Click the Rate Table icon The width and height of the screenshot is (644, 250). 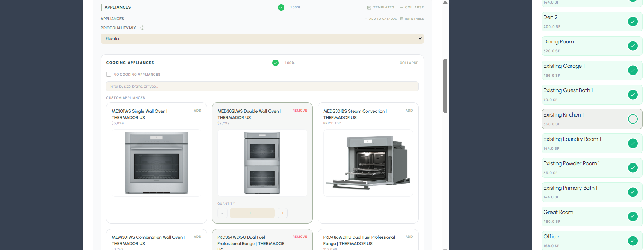tap(402, 19)
